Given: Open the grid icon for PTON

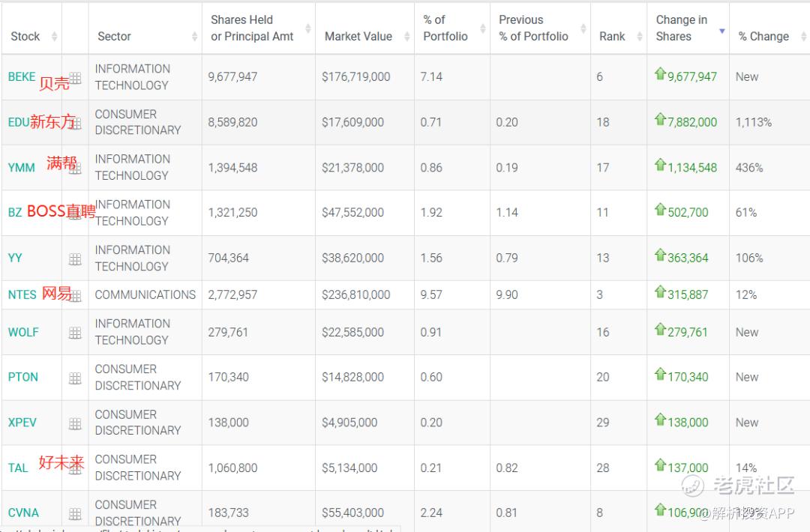Looking at the screenshot, I should pyautogui.click(x=75, y=378).
